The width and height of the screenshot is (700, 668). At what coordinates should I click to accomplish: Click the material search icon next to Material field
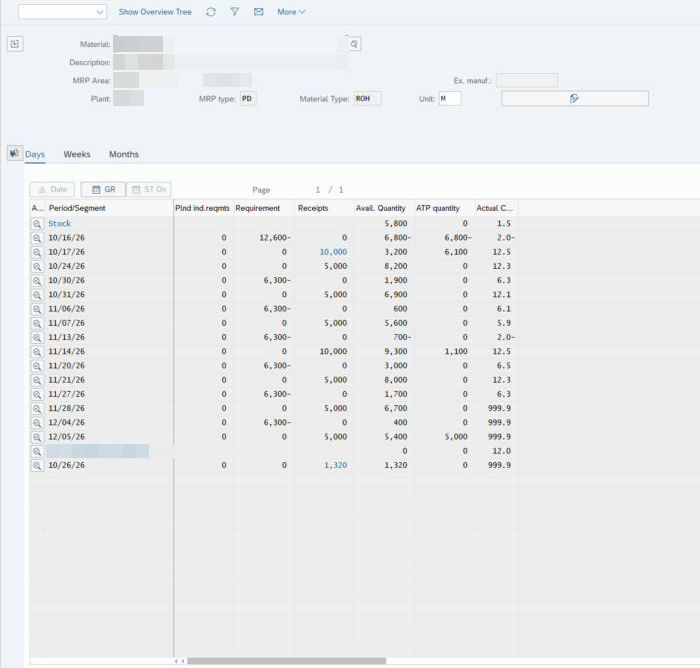click(x=354, y=44)
